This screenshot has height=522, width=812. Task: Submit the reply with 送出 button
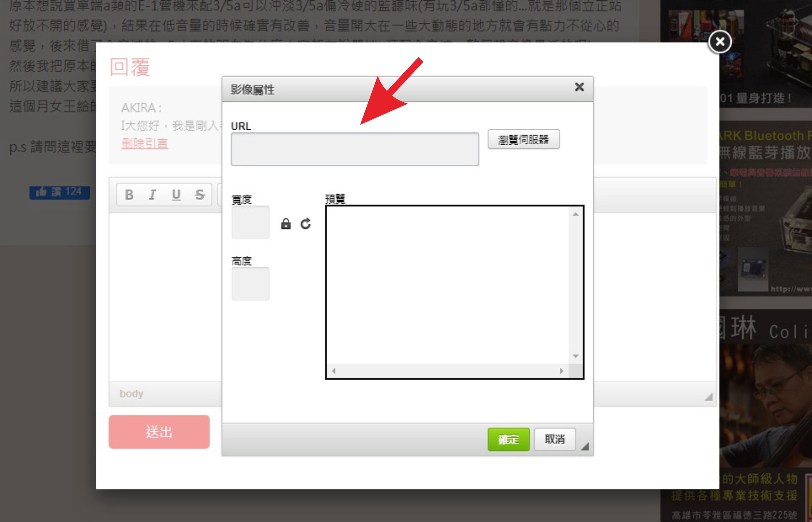(x=159, y=432)
